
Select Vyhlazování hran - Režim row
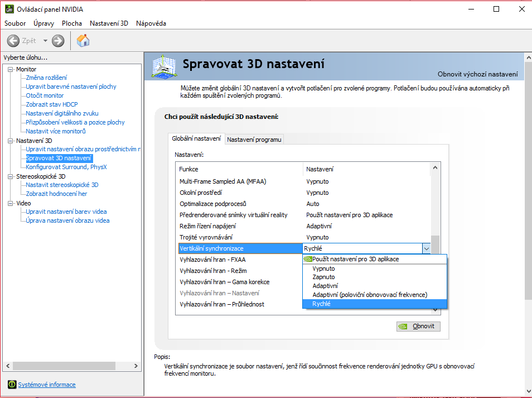pyautogui.click(x=240, y=271)
